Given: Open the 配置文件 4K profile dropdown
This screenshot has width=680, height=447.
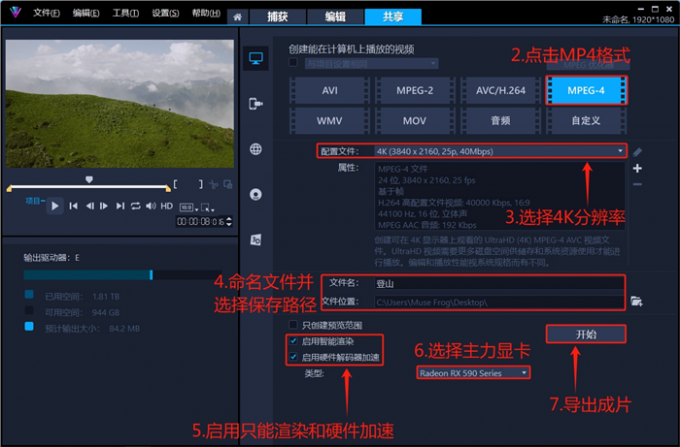Looking at the screenshot, I should coord(500,151).
